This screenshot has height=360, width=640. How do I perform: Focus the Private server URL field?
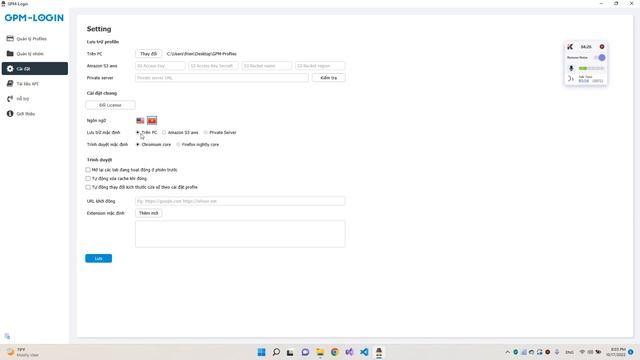(222, 78)
